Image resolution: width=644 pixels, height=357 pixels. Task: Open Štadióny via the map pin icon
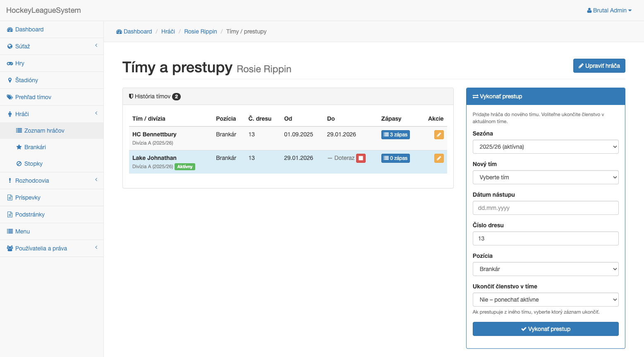(x=9, y=80)
